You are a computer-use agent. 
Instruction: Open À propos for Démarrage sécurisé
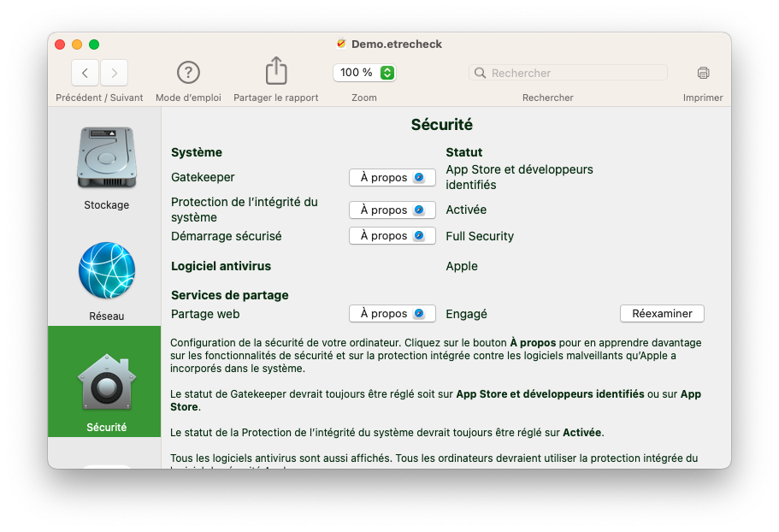click(x=392, y=235)
